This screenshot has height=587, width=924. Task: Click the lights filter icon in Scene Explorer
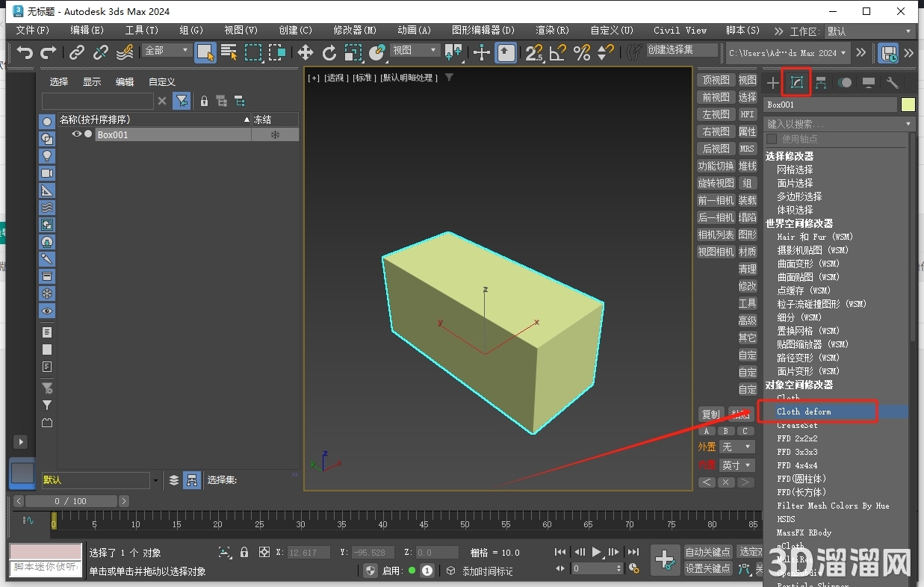pos(47,156)
